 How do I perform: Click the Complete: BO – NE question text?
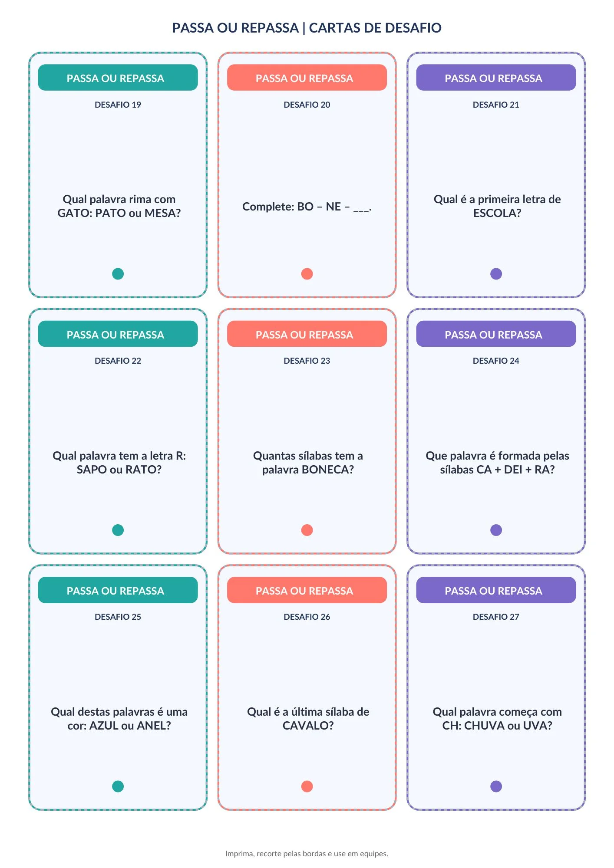coord(307,207)
